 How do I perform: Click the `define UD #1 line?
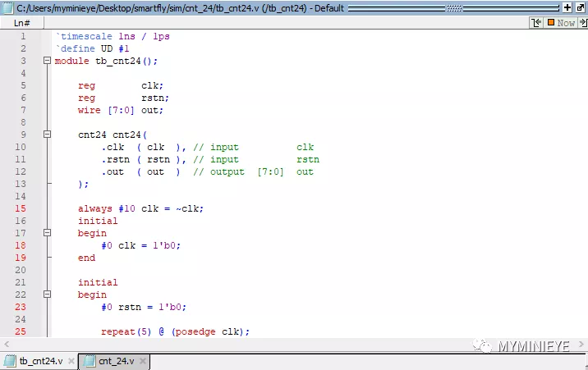coord(92,48)
